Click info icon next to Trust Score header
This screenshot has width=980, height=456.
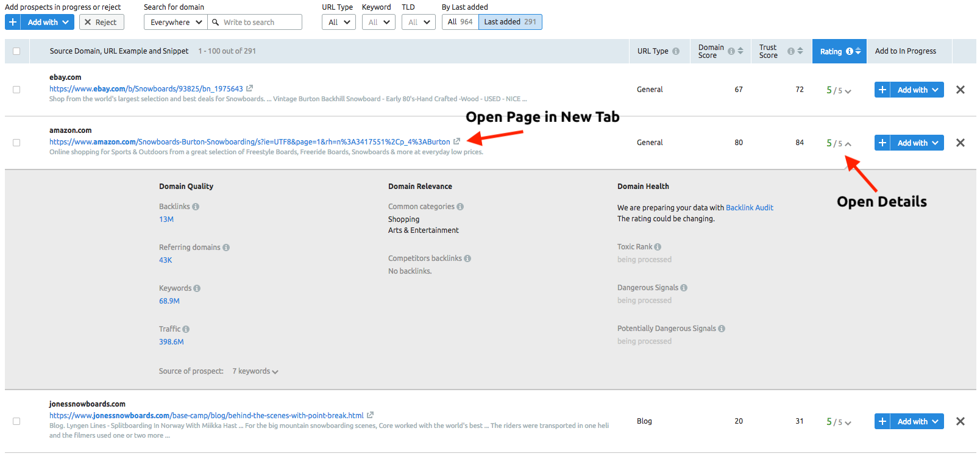[791, 51]
